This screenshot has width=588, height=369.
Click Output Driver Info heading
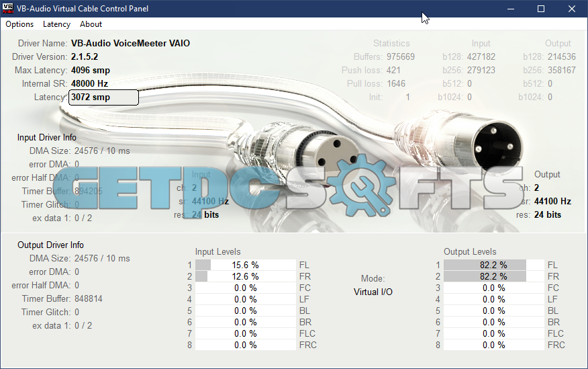tap(50, 245)
